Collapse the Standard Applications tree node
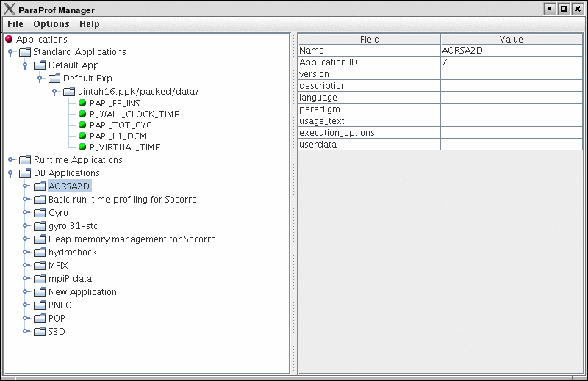Screen dimensions: 588x381 [x=11, y=52]
